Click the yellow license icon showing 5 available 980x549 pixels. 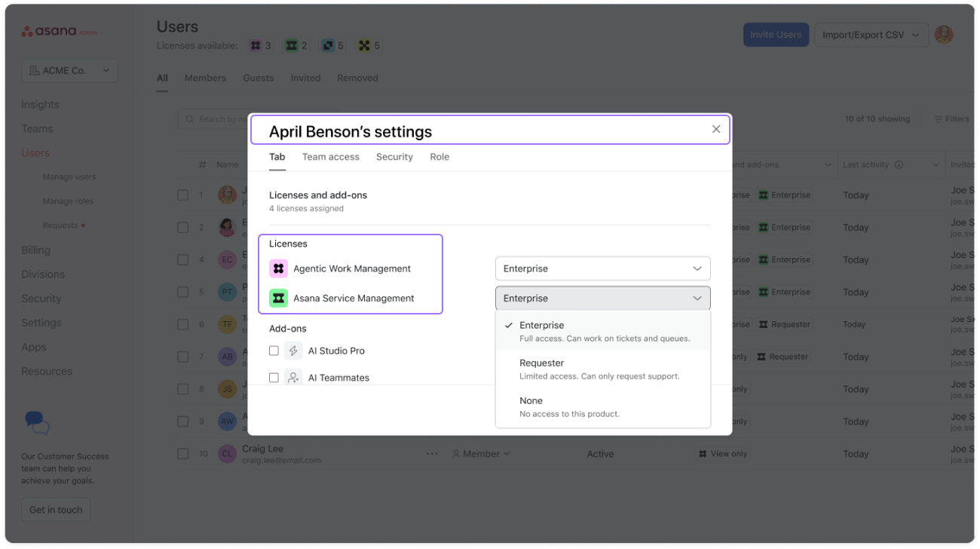click(x=365, y=46)
